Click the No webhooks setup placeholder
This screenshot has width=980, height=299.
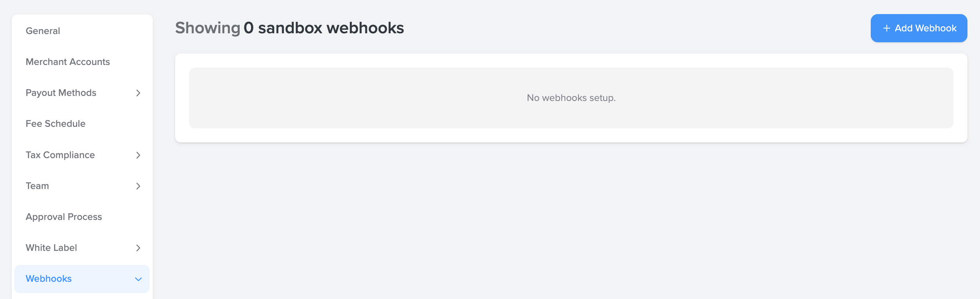click(571, 98)
